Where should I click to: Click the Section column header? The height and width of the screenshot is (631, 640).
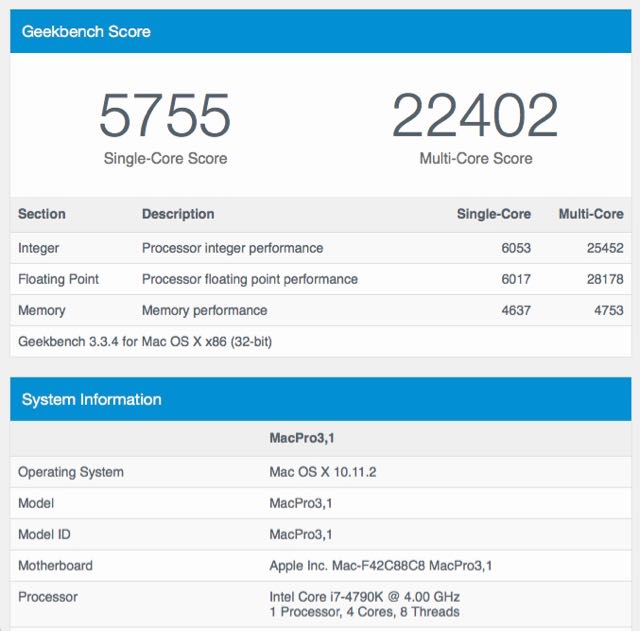click(42, 214)
